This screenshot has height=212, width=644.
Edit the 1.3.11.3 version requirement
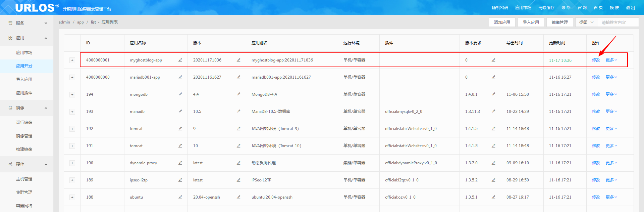tap(493, 112)
